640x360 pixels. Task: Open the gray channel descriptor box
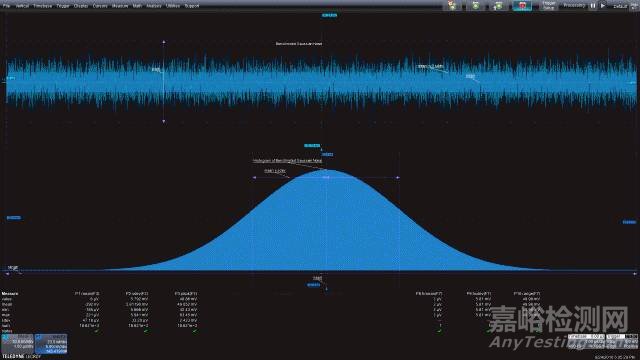pyautogui.click(x=17, y=344)
